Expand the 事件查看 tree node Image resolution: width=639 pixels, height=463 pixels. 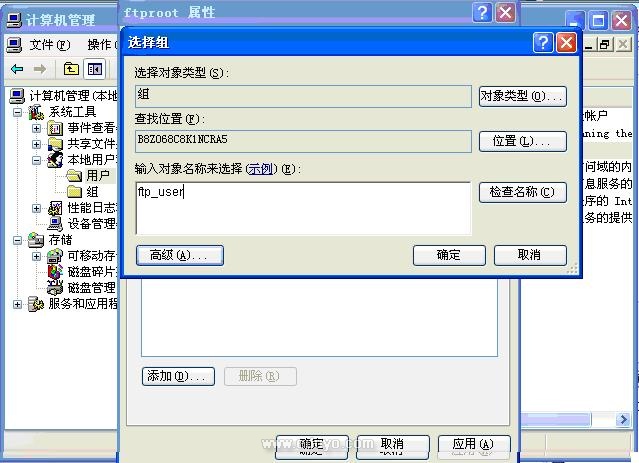coord(37,128)
